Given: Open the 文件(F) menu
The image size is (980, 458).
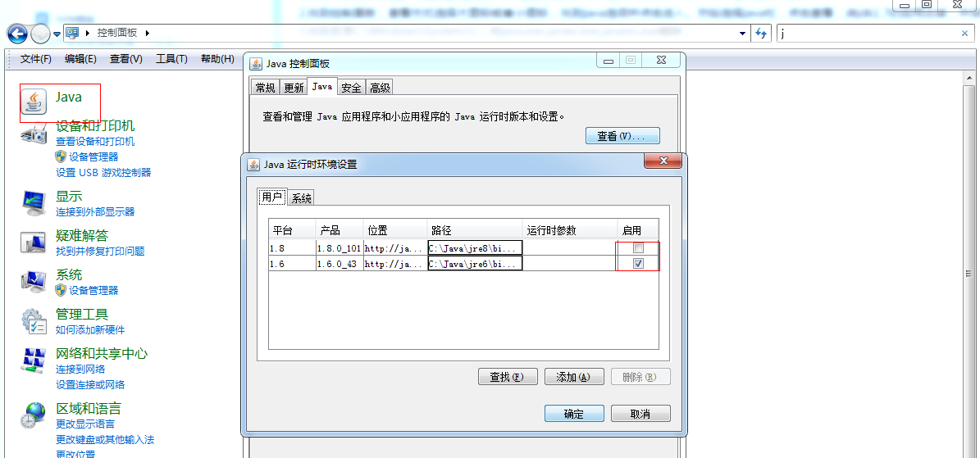Looking at the screenshot, I should [35, 59].
